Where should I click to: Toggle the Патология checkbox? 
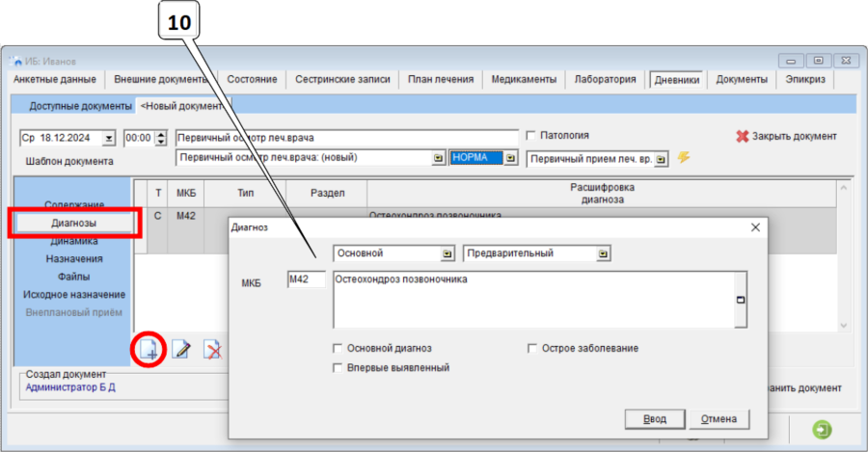point(529,136)
